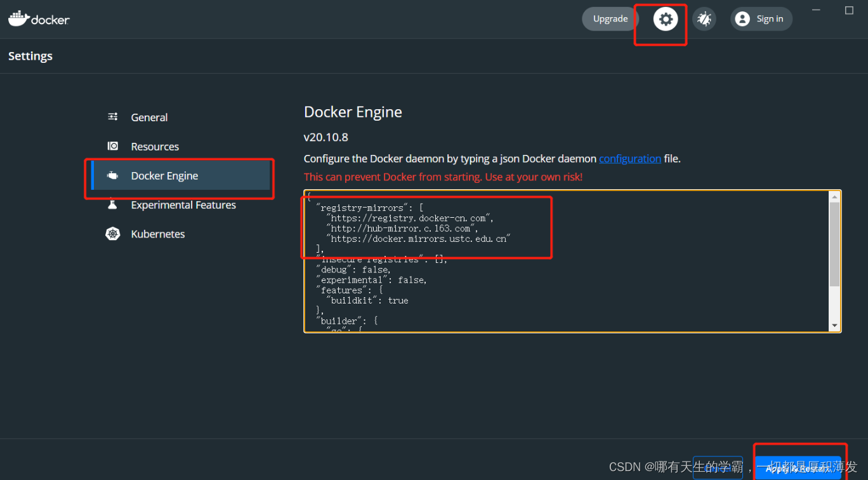The height and width of the screenshot is (480, 868).
Task: Switch to Experimental Features section
Action: 183,204
